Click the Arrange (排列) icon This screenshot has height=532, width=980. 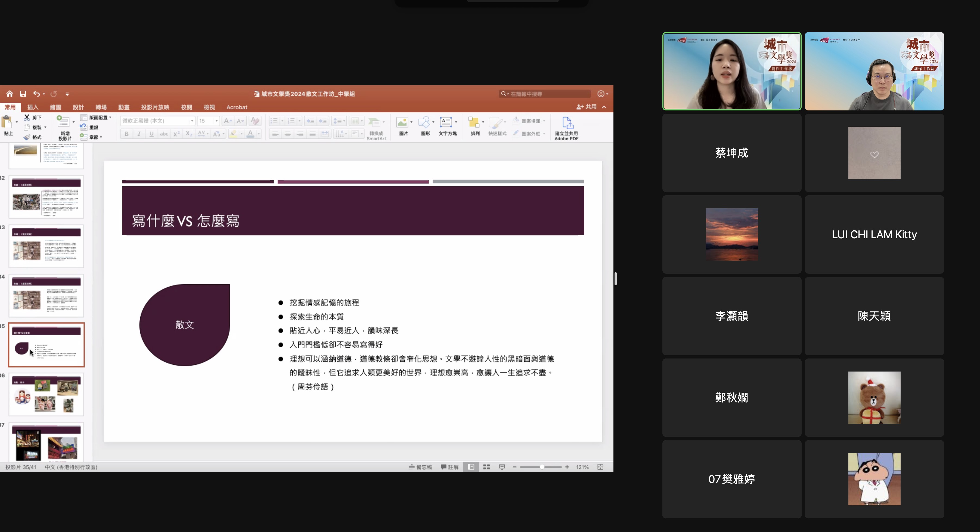474,122
